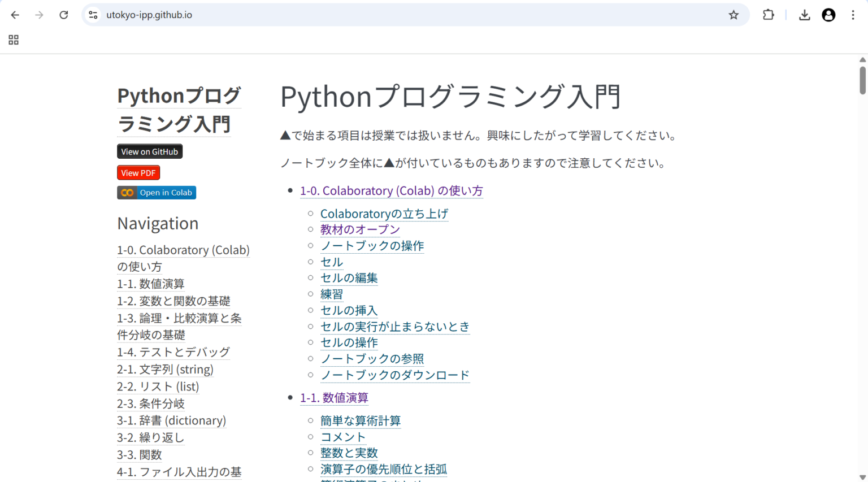View site information icon in address bar

[x=93, y=15]
